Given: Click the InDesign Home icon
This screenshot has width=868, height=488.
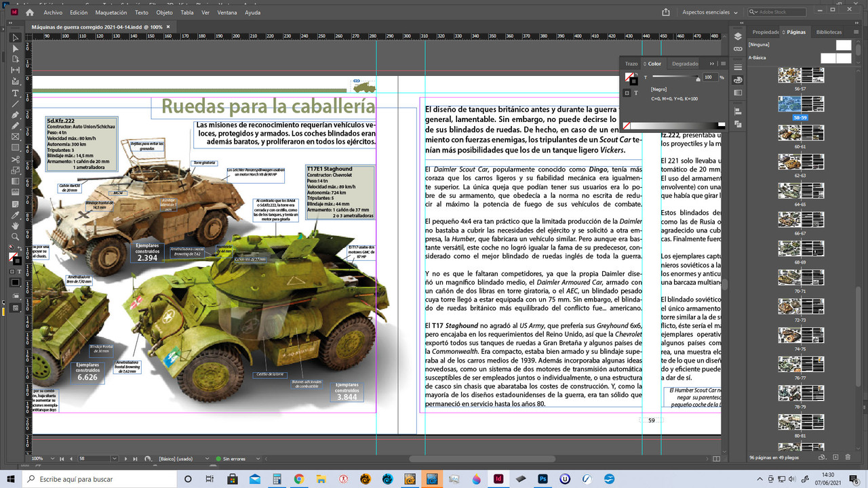Looking at the screenshot, I should (29, 12).
